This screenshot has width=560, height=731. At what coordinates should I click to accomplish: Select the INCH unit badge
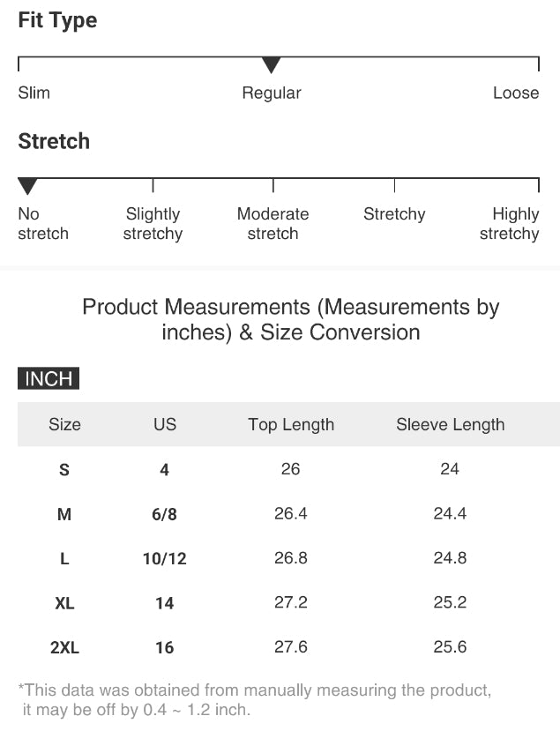[49, 379]
